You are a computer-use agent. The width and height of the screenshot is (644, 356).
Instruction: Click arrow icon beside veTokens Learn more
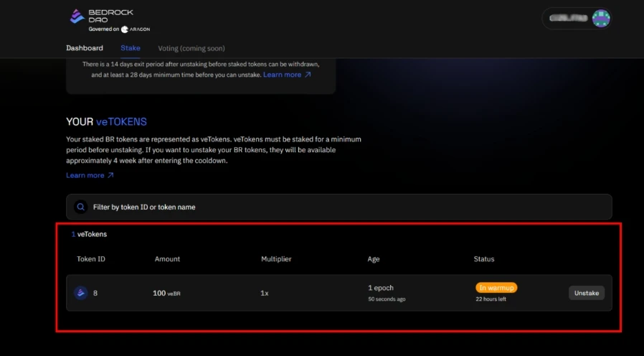point(110,175)
